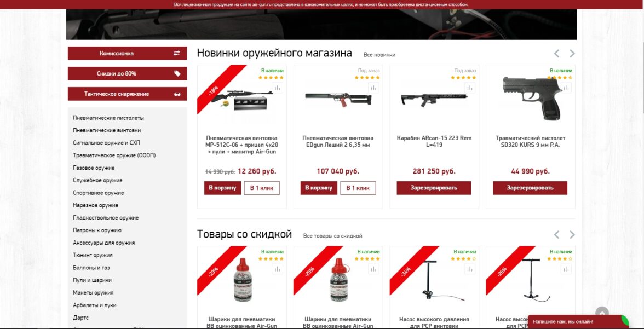Show previous items in Новинки carousel
The width and height of the screenshot is (644, 329).
tap(556, 54)
